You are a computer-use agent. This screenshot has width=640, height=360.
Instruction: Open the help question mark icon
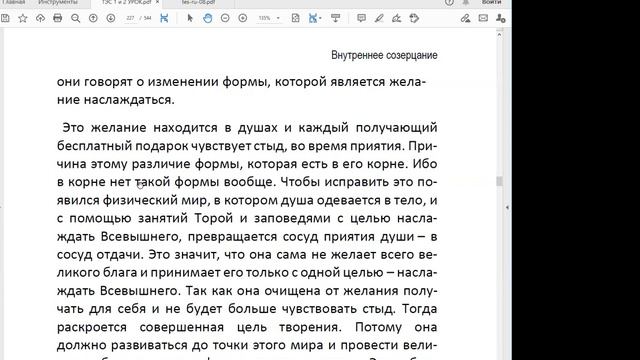449,2
